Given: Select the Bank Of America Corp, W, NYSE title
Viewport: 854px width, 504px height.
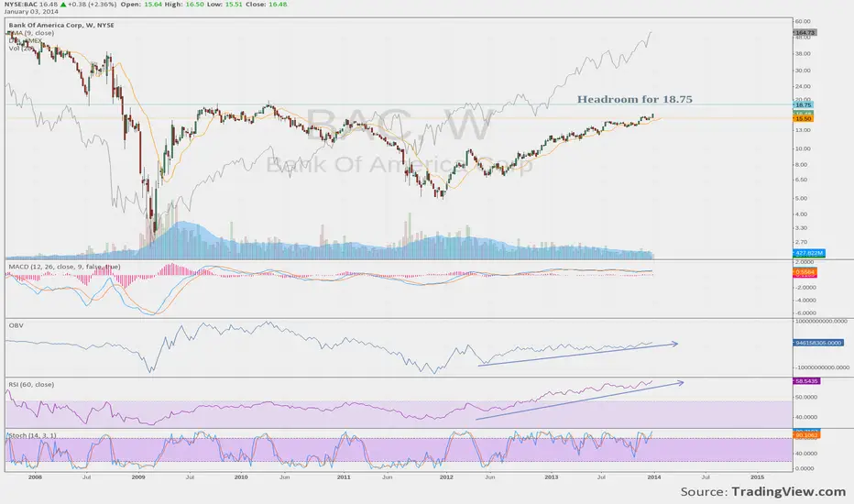Looking at the screenshot, I should pyautogui.click(x=61, y=25).
